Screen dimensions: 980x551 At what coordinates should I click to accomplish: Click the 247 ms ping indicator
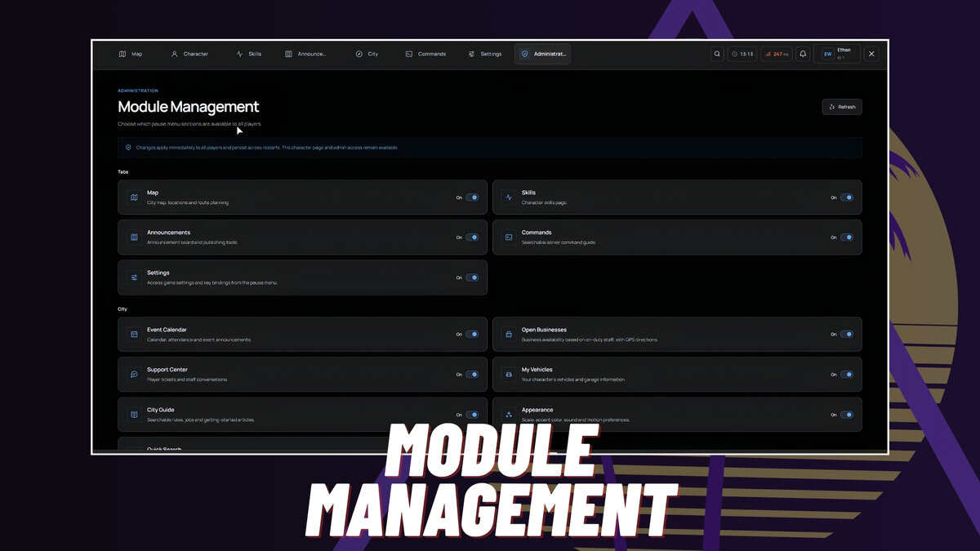click(777, 54)
